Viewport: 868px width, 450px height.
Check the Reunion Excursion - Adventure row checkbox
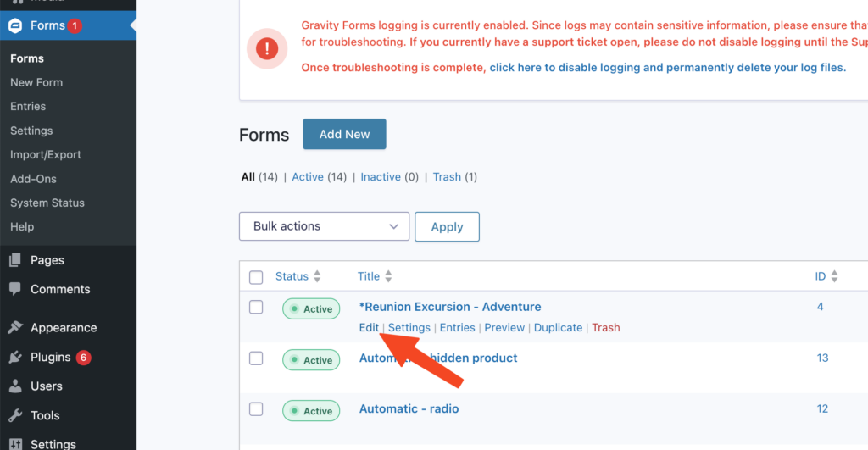(x=256, y=307)
